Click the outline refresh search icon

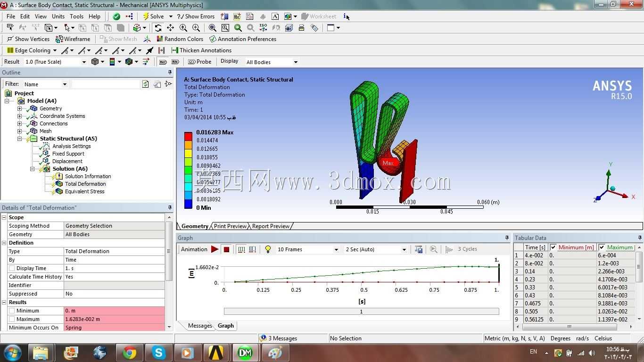tap(145, 84)
